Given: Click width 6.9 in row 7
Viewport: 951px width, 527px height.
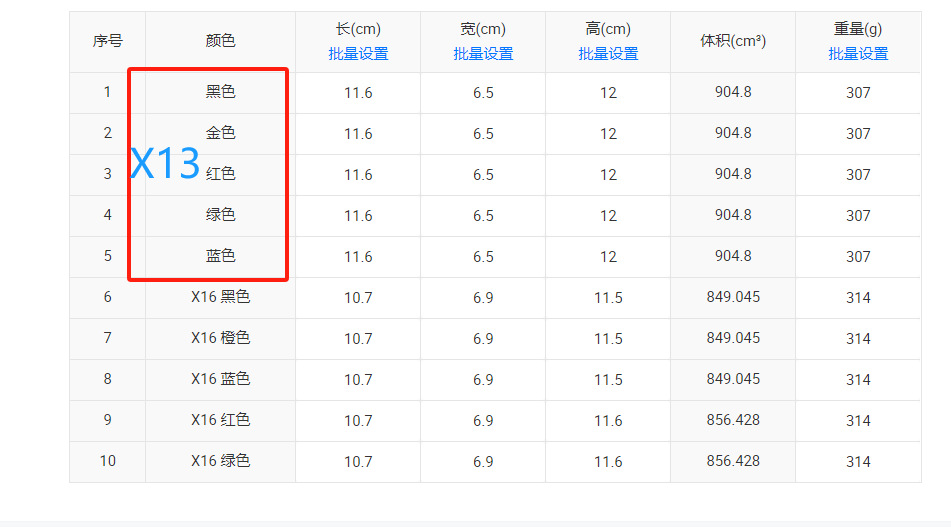Looking at the screenshot, I should pyautogui.click(x=483, y=338).
